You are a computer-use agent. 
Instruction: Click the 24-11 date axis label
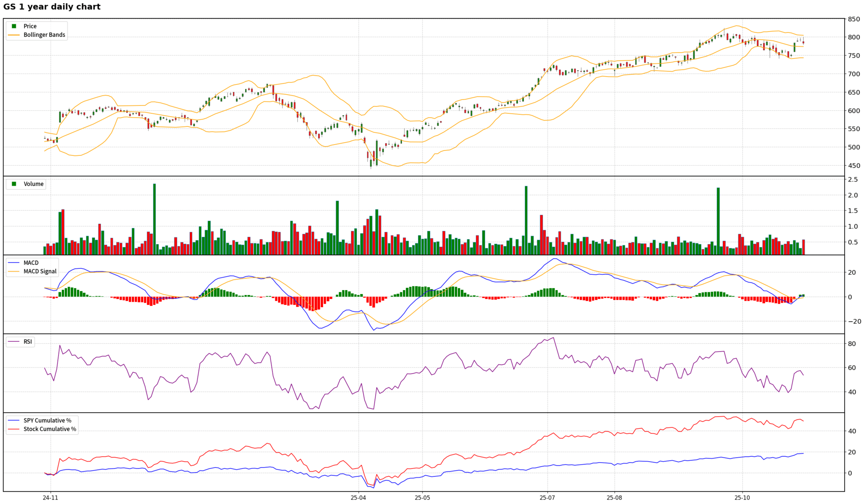tap(50, 498)
